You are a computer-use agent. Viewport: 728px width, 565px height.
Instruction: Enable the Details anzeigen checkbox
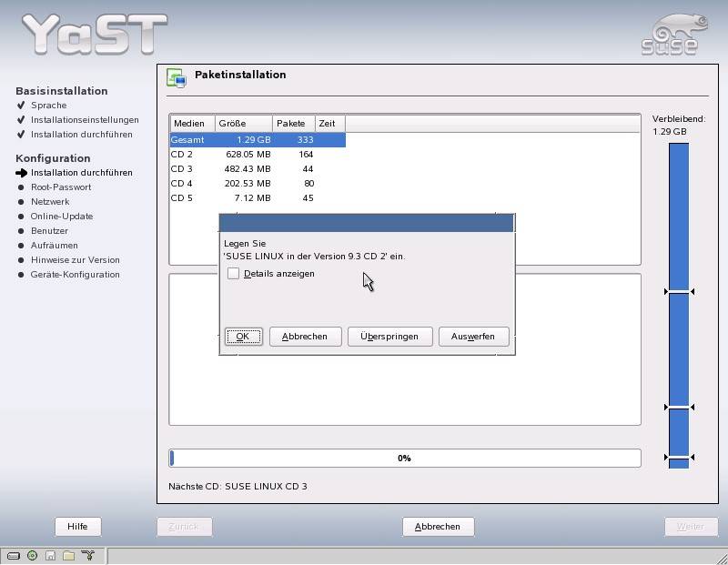click(233, 274)
